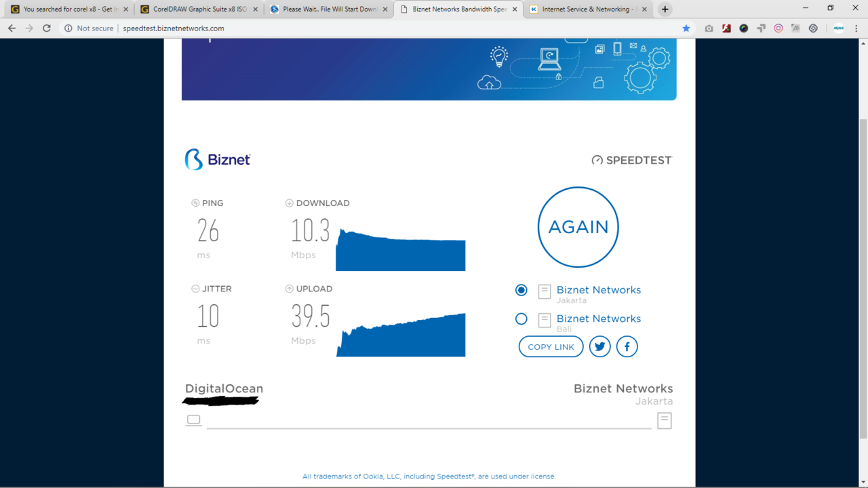This screenshot has height=488, width=868.
Task: Click the client computer icon below DigitalOcean
Action: (x=193, y=420)
